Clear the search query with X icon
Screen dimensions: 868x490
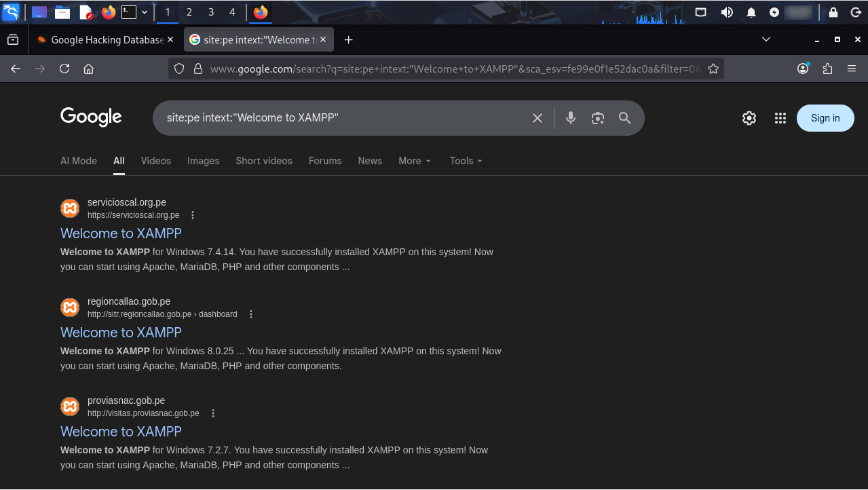tap(537, 118)
